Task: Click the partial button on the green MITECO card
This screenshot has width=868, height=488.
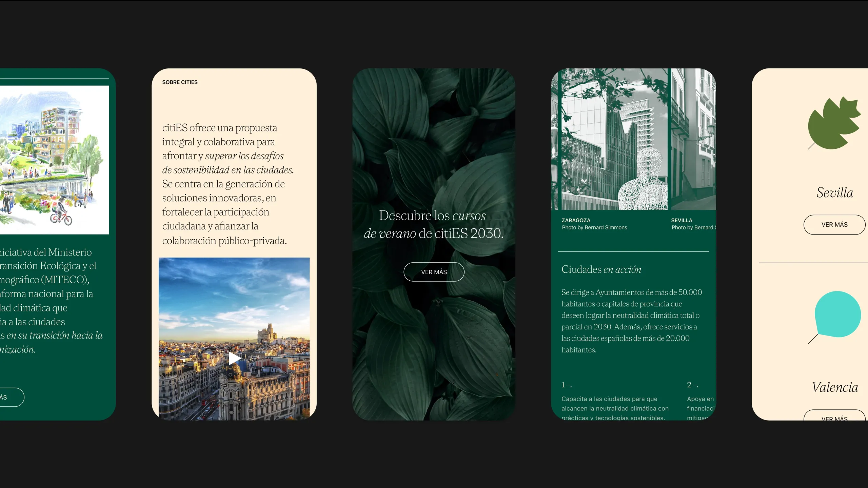Action: point(12,397)
